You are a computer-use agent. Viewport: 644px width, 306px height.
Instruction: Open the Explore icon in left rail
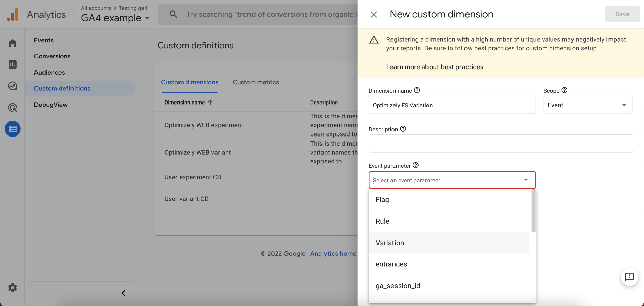click(13, 86)
